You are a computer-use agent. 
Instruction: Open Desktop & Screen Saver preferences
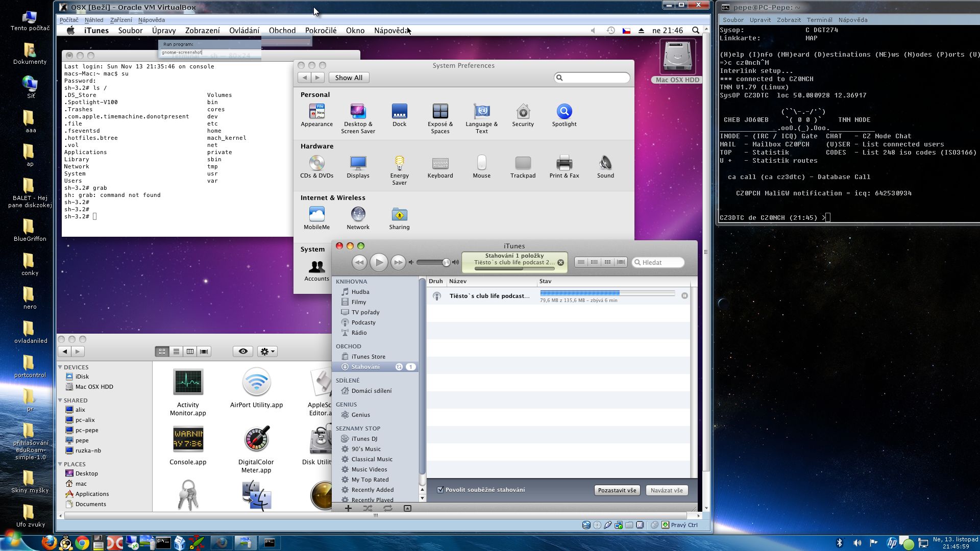(358, 119)
